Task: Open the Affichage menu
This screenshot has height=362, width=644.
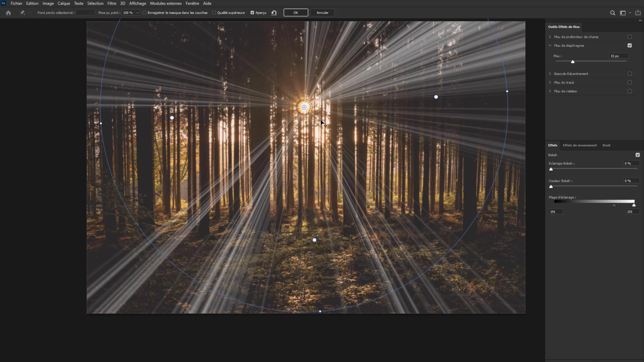Action: pos(138,3)
